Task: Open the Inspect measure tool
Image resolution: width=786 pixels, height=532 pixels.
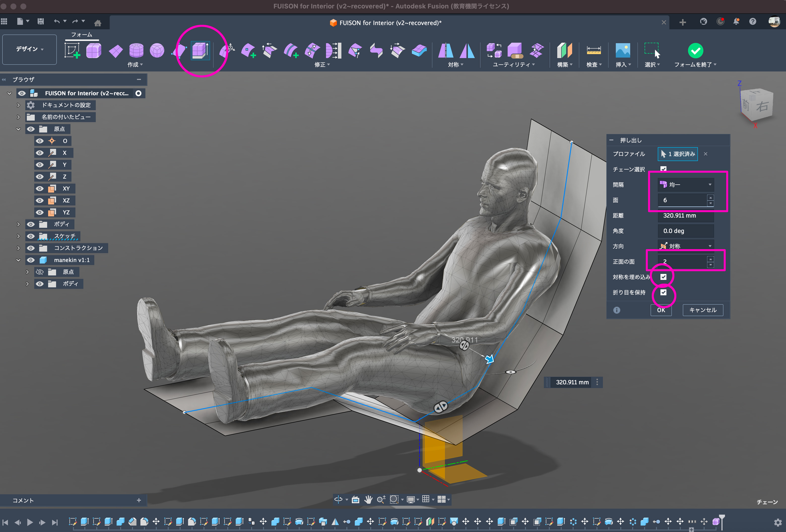Action: click(593, 51)
